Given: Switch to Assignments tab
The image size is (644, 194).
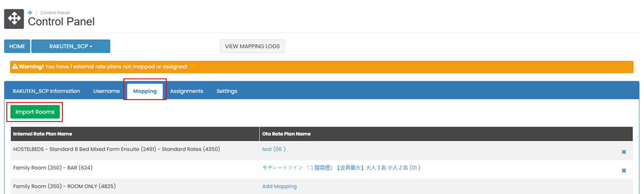Looking at the screenshot, I should 186,91.
